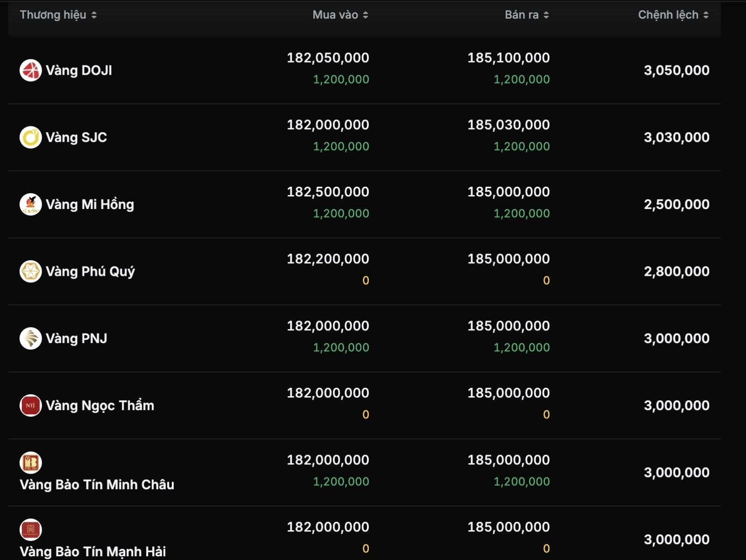This screenshot has width=746, height=560.
Task: Click the Vàng DOJI brand logo
Action: coord(31,70)
